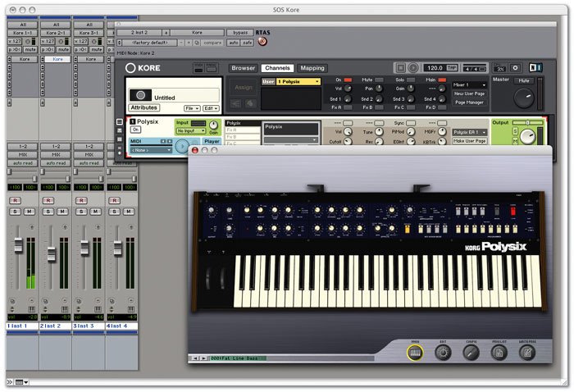Select the Kore insert on Inst 2
Image resolution: width=574 pixels, height=392 pixels.
[x=57, y=59]
